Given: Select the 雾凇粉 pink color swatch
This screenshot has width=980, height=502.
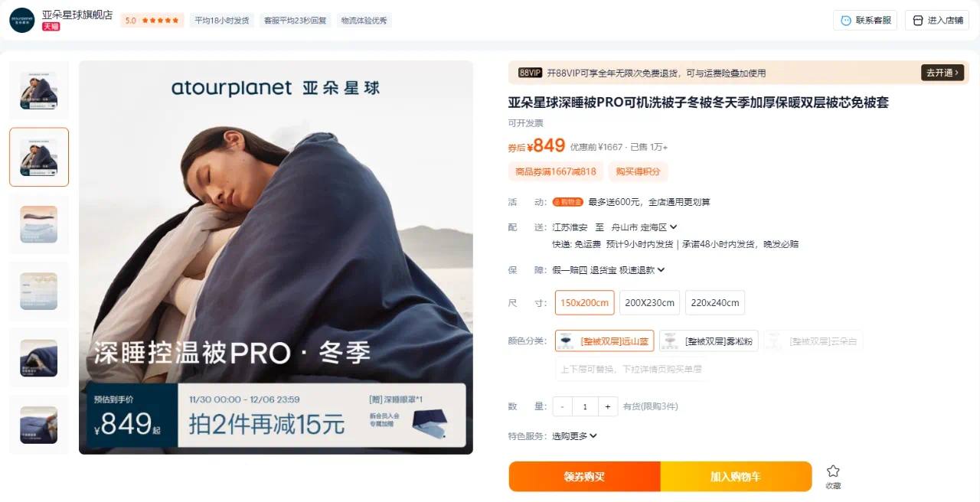Looking at the screenshot, I should [x=708, y=341].
